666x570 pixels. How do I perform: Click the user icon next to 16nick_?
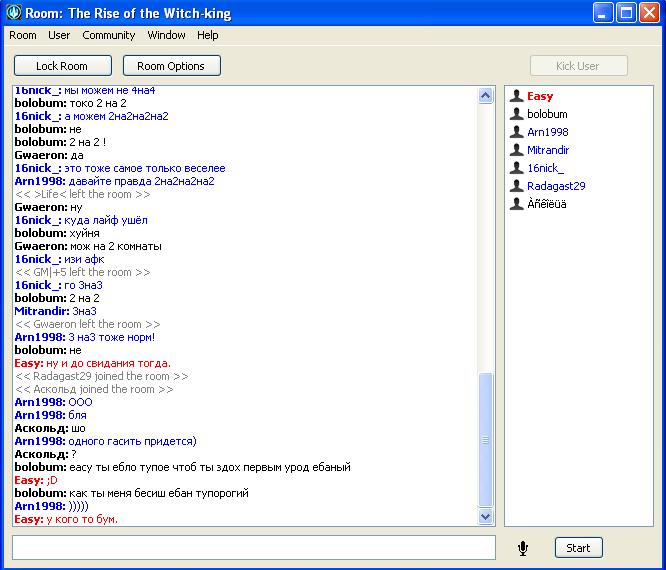tap(516, 168)
